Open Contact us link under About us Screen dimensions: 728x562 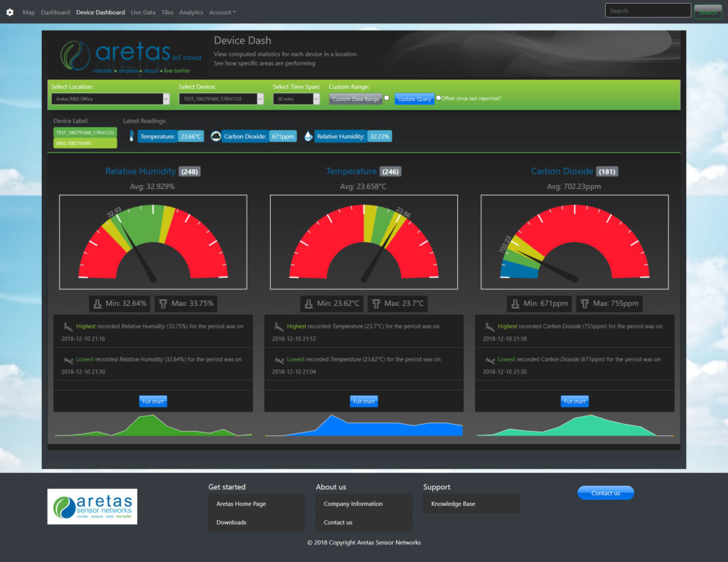(x=338, y=523)
